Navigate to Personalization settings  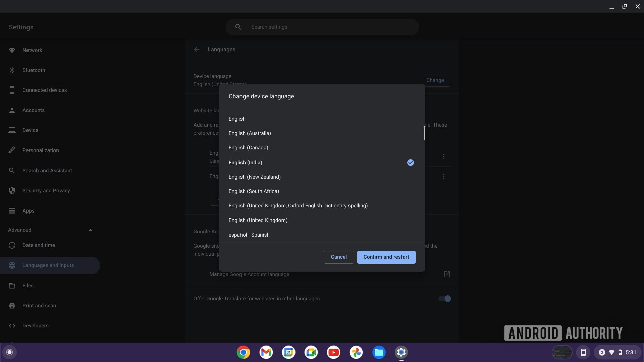point(40,150)
